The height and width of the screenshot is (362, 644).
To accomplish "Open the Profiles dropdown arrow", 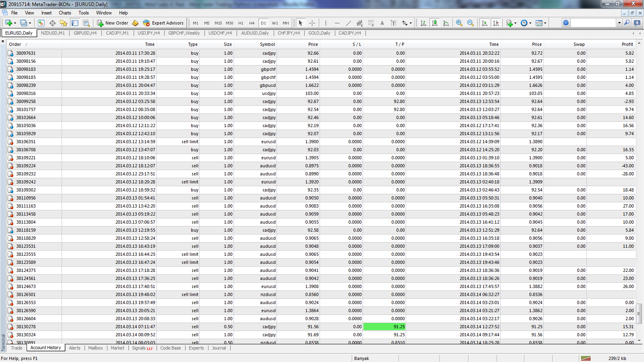I will pyautogui.click(x=30, y=23).
